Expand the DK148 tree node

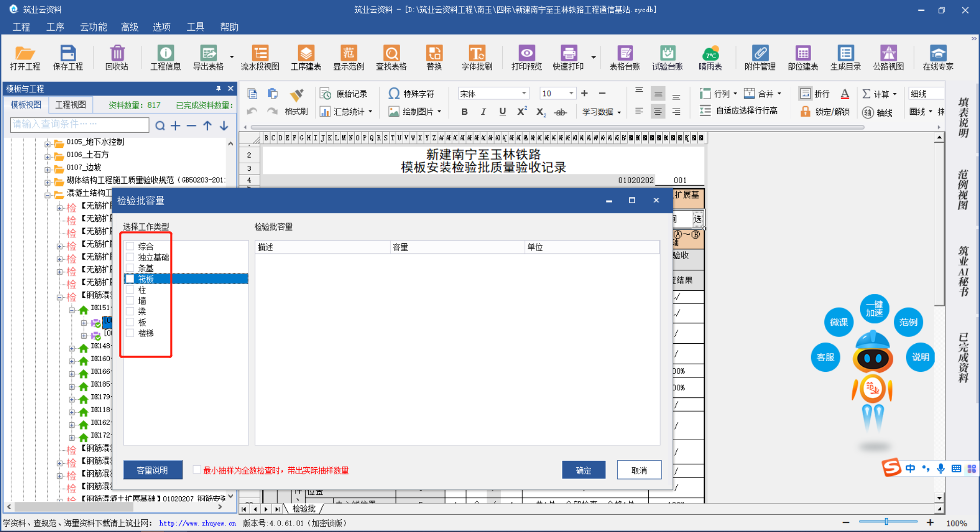72,348
